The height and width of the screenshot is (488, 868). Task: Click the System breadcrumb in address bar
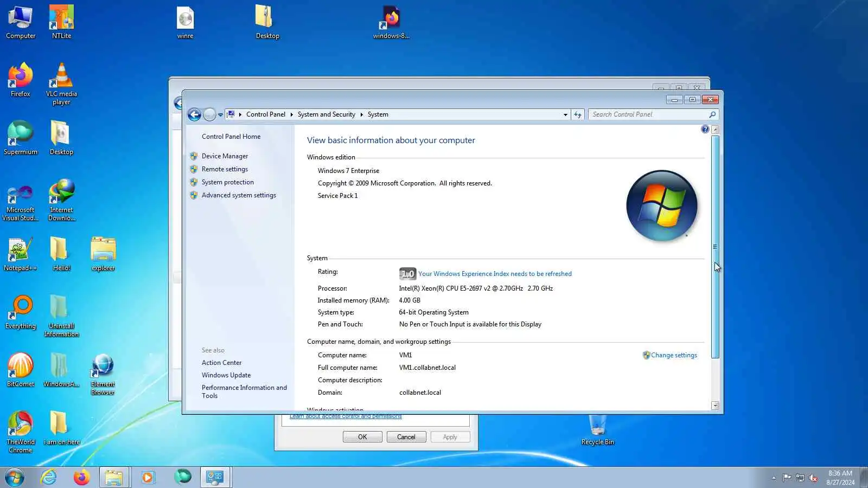tap(378, 114)
